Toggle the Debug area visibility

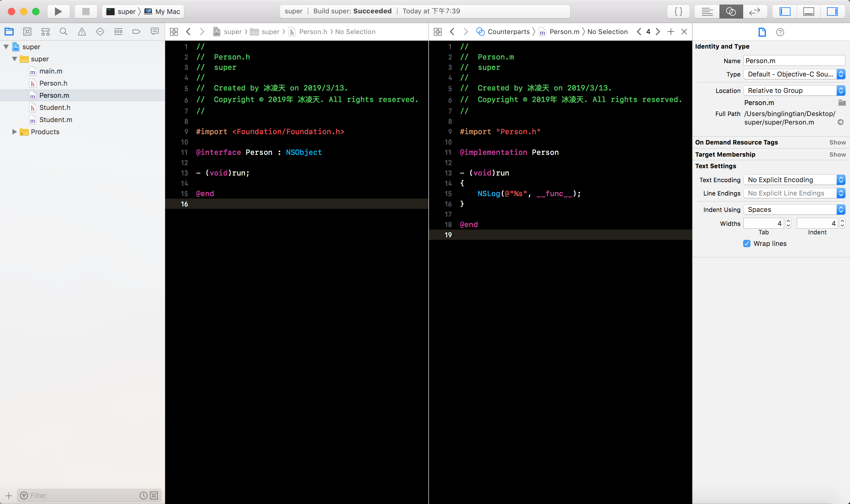[x=808, y=11]
